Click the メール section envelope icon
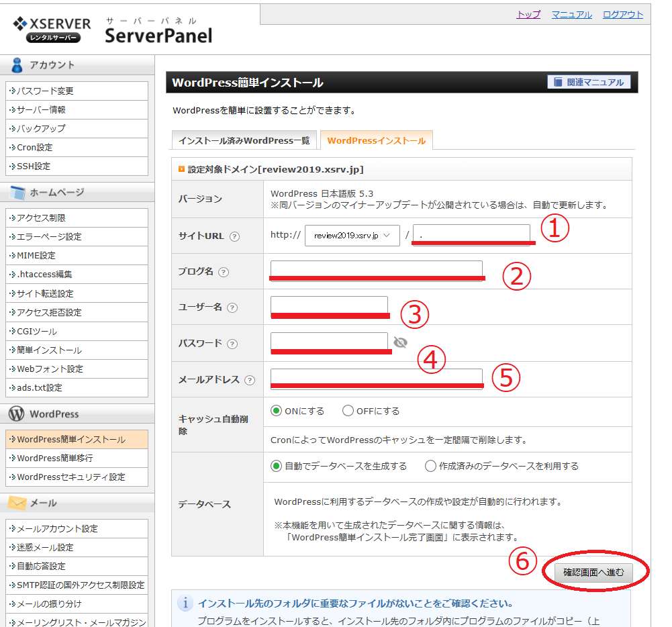This screenshot has width=672, height=627. 17,503
